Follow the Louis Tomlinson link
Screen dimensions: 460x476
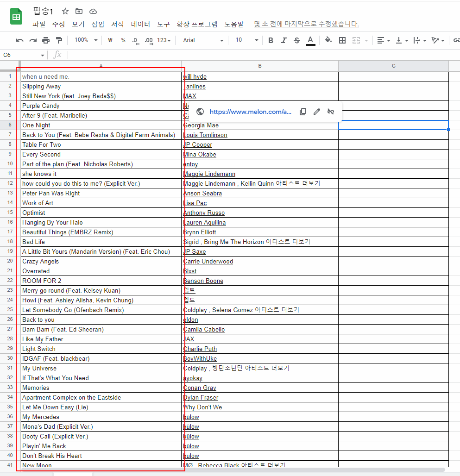pos(205,135)
